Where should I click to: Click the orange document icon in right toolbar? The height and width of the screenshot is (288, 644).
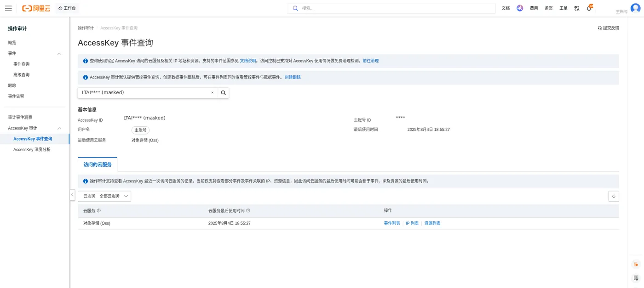pyautogui.click(x=636, y=264)
